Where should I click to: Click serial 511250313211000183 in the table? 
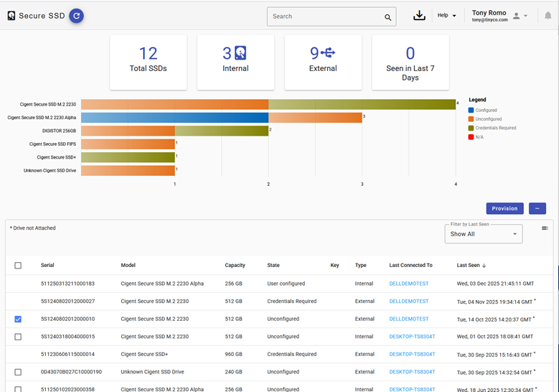(x=67, y=284)
